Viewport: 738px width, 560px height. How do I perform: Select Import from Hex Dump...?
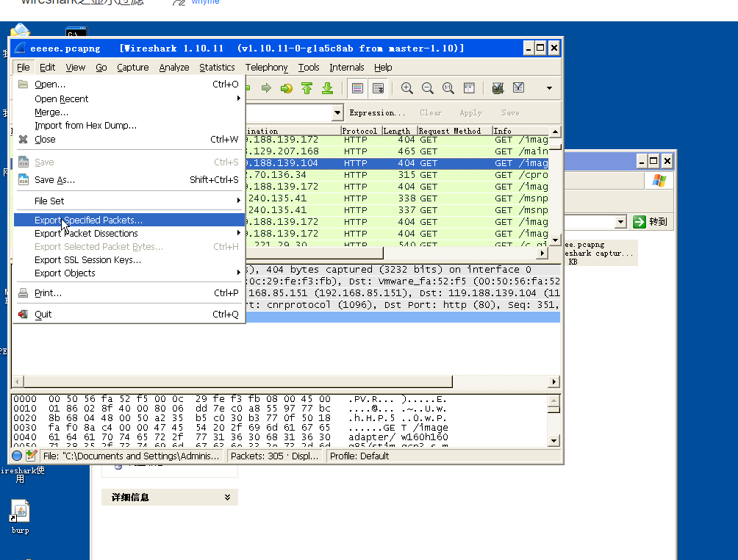[x=129, y=125]
